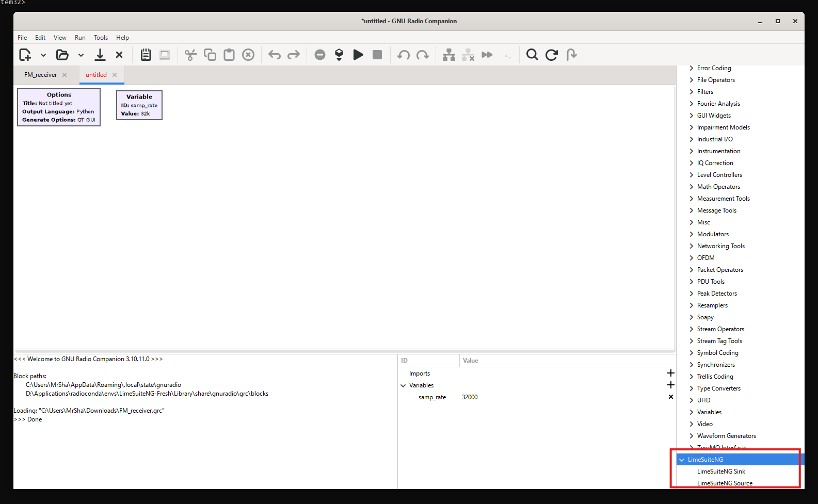
Task: Run the flowgraph with the play button
Action: (x=358, y=55)
